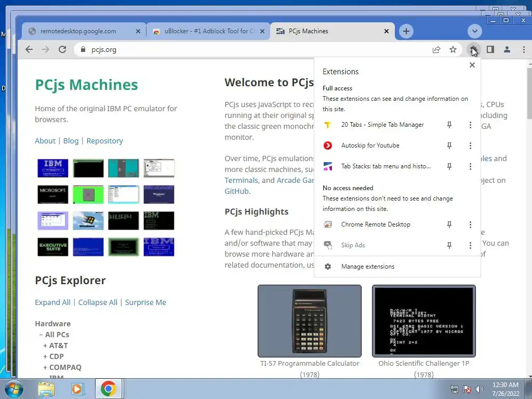Open the Chrome side panel icon

point(490,49)
